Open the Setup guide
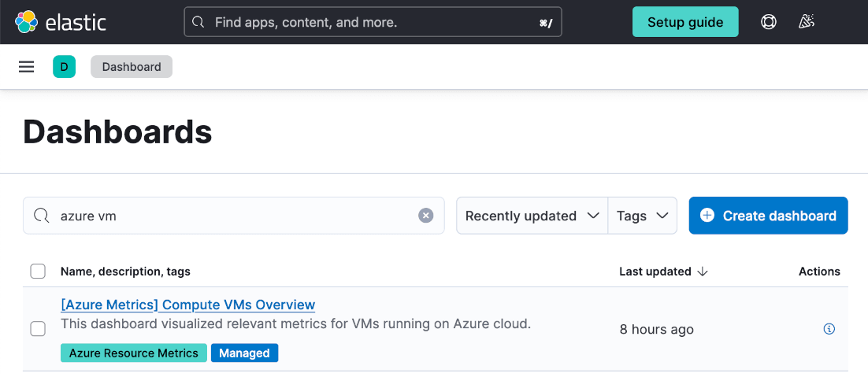This screenshot has height=377, width=868. 684,22
